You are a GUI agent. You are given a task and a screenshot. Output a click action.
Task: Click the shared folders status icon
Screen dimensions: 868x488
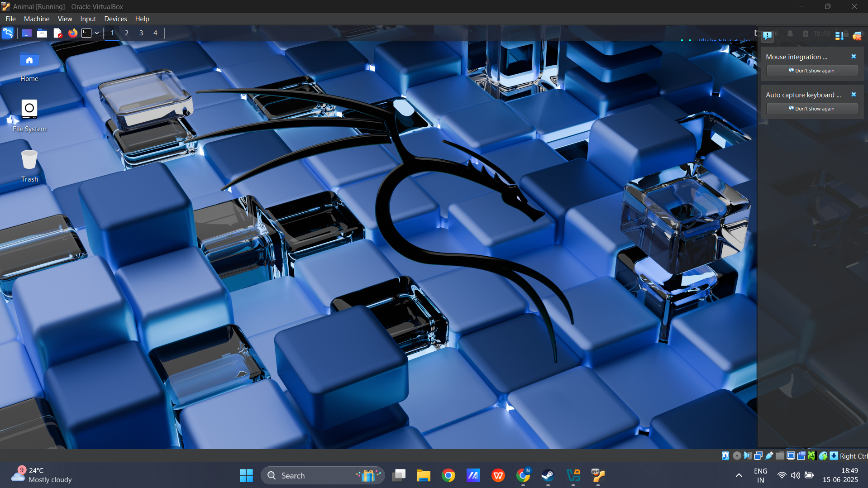780,456
